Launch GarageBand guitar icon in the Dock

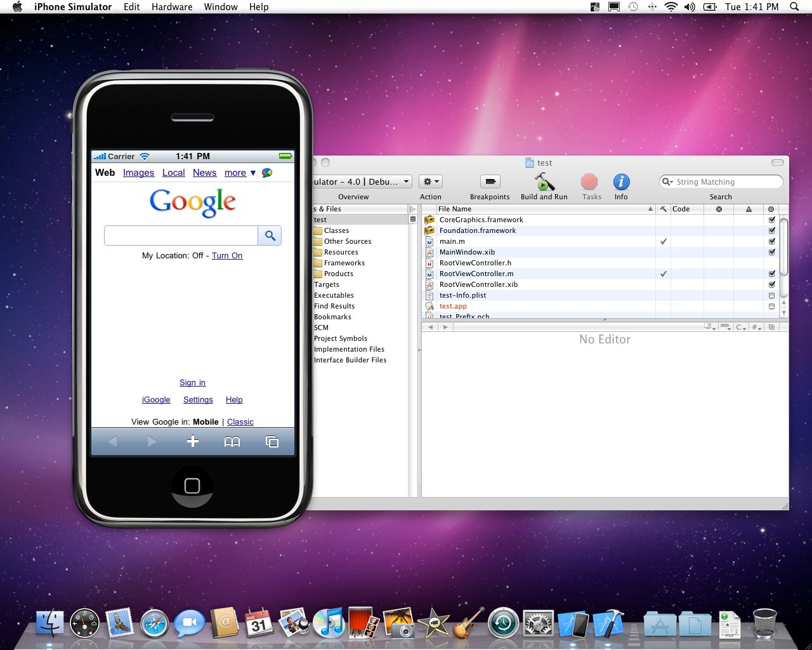pyautogui.click(x=468, y=623)
